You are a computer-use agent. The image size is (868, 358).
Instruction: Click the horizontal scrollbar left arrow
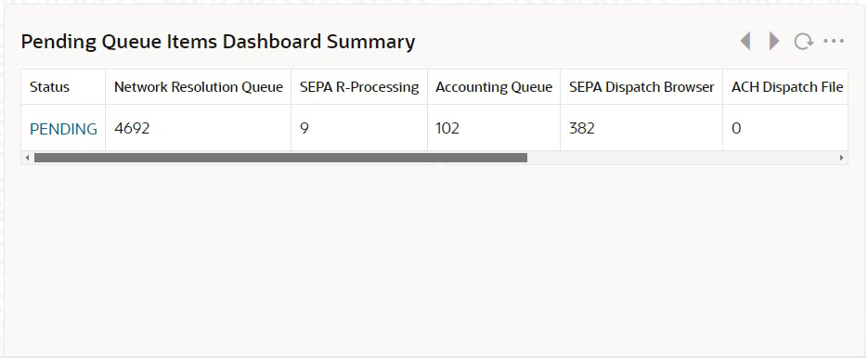tap(27, 158)
